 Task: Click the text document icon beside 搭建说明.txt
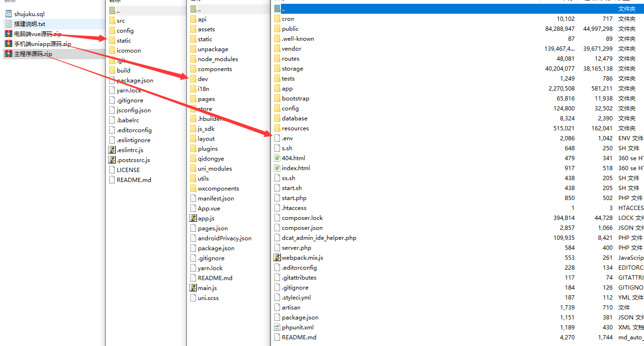pos(8,24)
